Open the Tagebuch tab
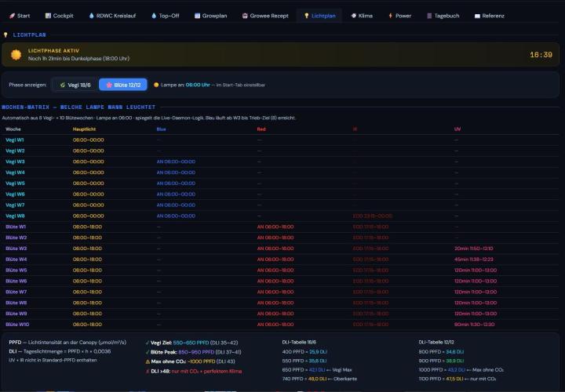 [443, 16]
